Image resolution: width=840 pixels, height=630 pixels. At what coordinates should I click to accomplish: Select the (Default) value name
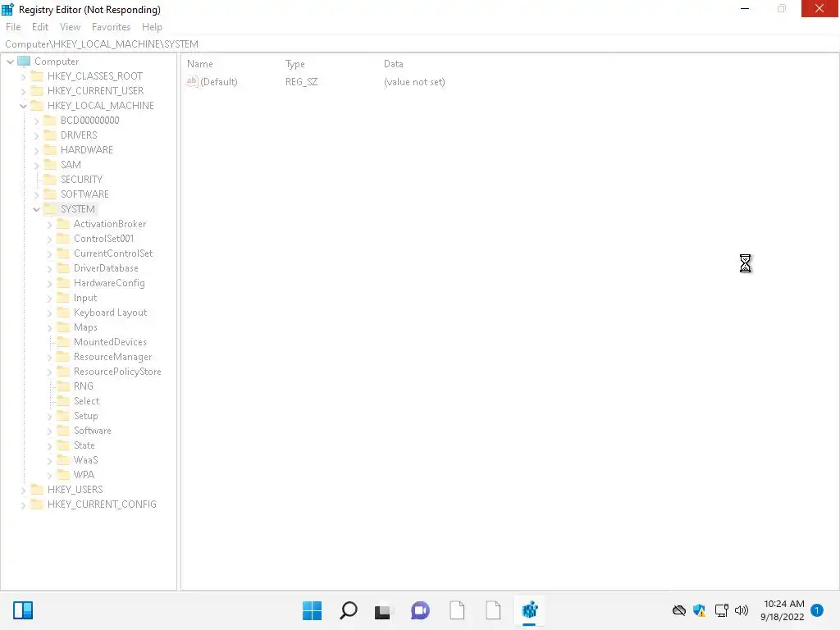click(x=218, y=82)
